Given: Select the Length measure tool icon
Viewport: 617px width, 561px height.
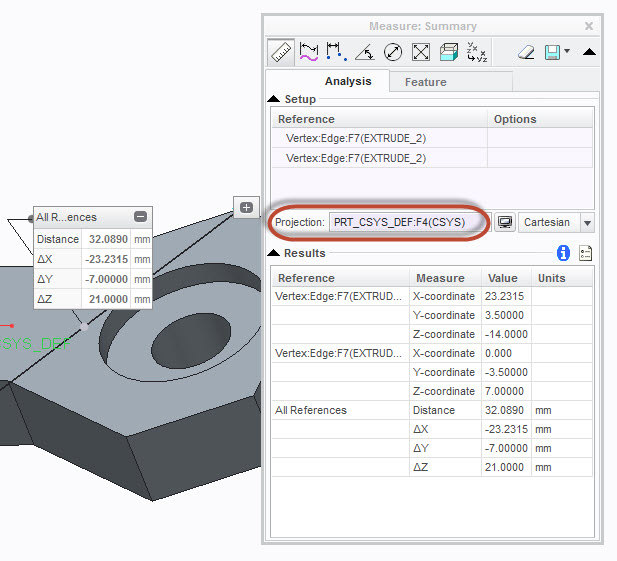Looking at the screenshot, I should coord(308,52).
